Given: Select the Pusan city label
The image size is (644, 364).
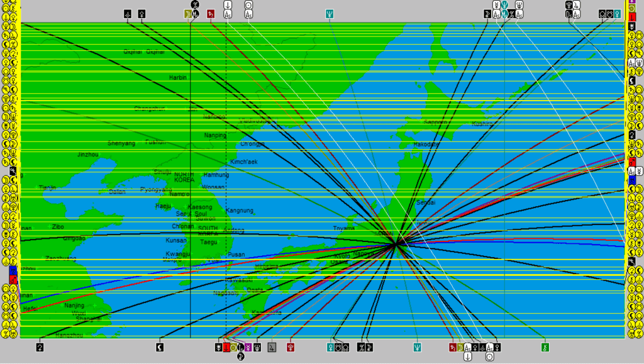Looking at the screenshot, I should click(x=236, y=255).
